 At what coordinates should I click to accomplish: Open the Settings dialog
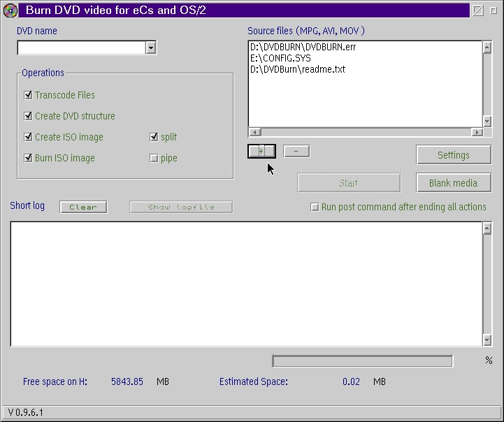coord(454,155)
